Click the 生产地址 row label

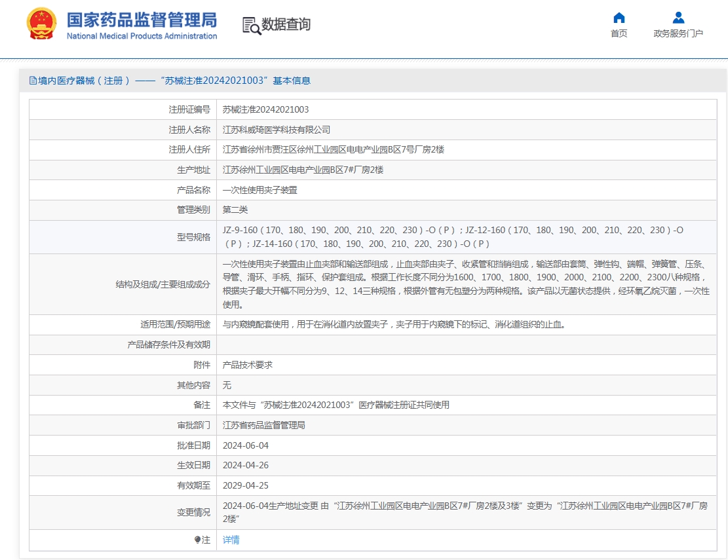pyautogui.click(x=193, y=170)
